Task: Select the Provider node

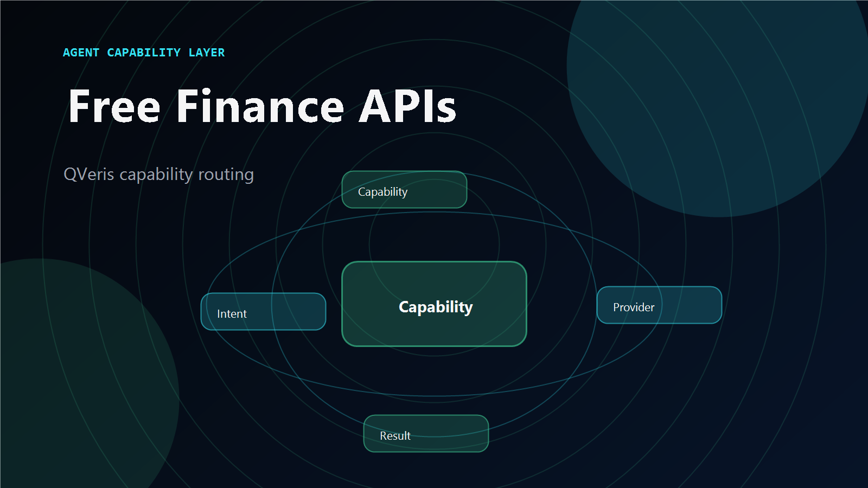Action: click(659, 305)
